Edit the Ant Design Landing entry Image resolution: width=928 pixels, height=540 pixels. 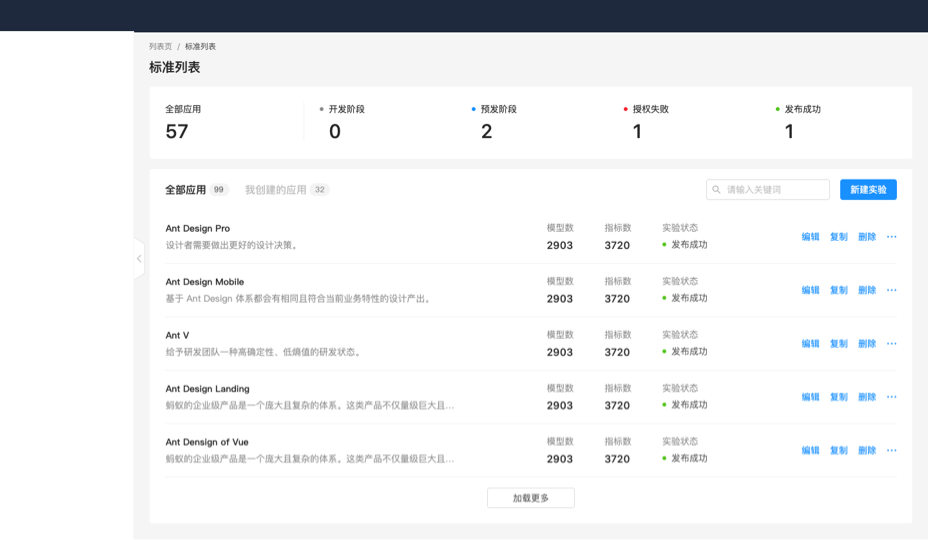click(810, 397)
